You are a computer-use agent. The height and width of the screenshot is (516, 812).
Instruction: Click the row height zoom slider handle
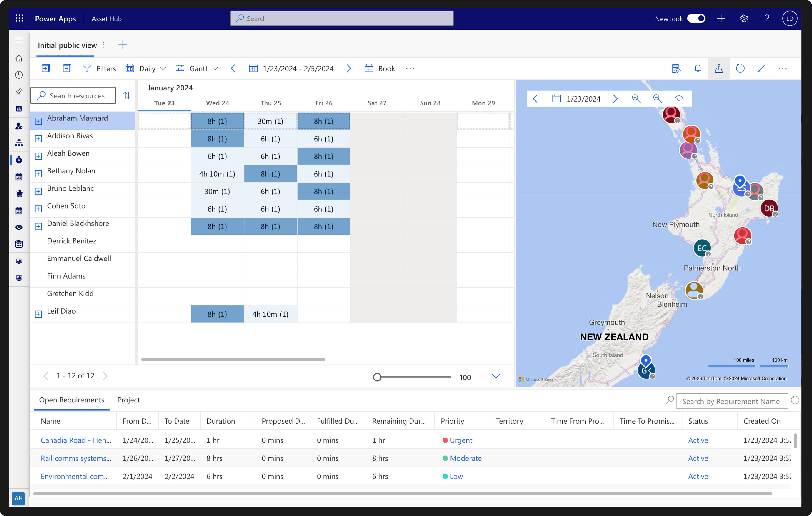(x=377, y=377)
